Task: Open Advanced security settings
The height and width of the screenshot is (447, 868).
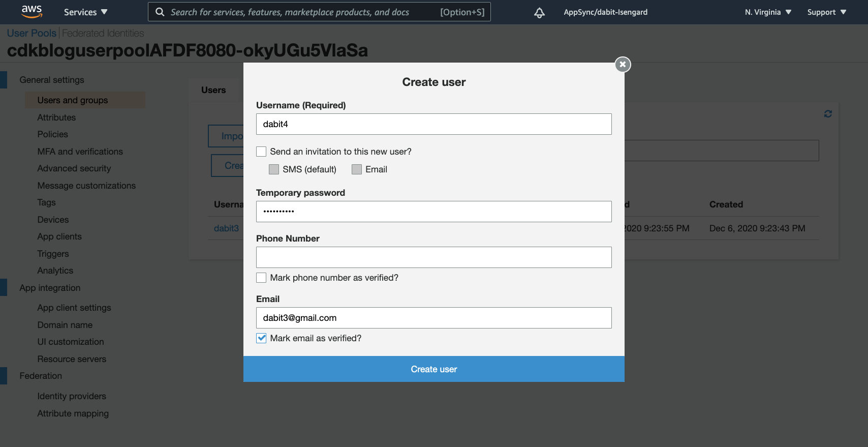Action: [x=74, y=168]
